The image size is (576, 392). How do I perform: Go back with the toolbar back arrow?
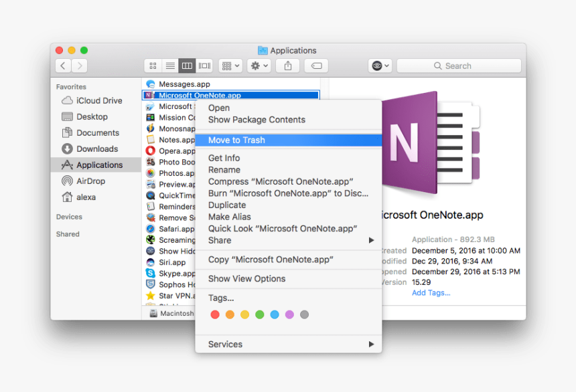pyautogui.click(x=63, y=66)
